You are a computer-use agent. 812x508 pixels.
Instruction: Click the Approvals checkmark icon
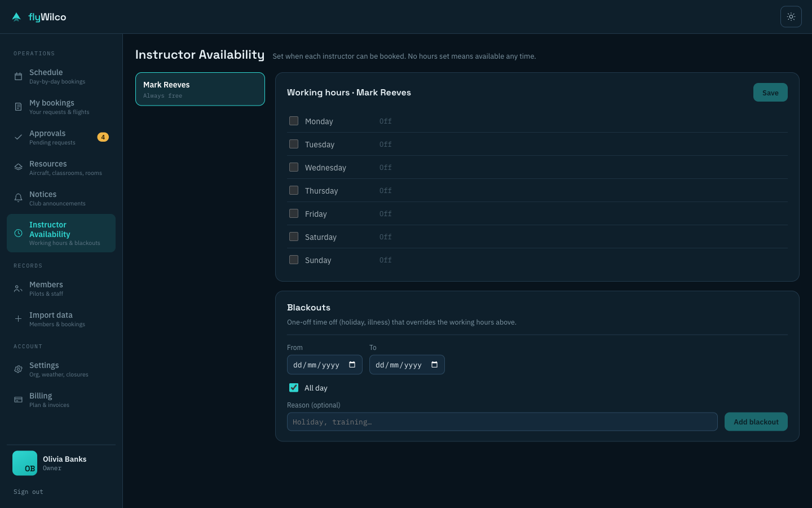pos(18,137)
